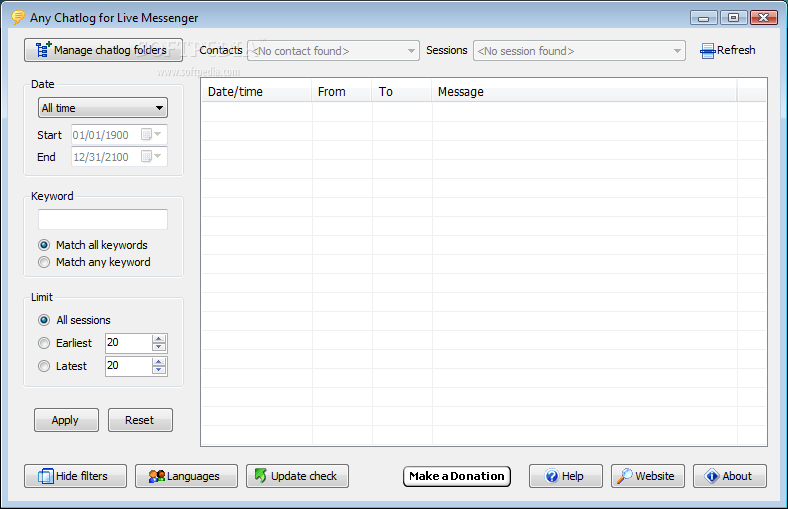Viewport: 788px width, 509px height.
Task: Click the Apply button
Action: (66, 420)
